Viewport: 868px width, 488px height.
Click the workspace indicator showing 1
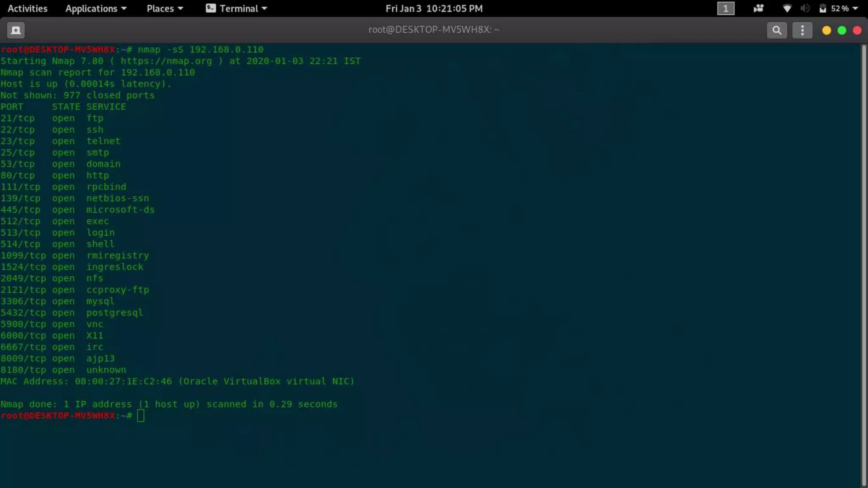725,8
